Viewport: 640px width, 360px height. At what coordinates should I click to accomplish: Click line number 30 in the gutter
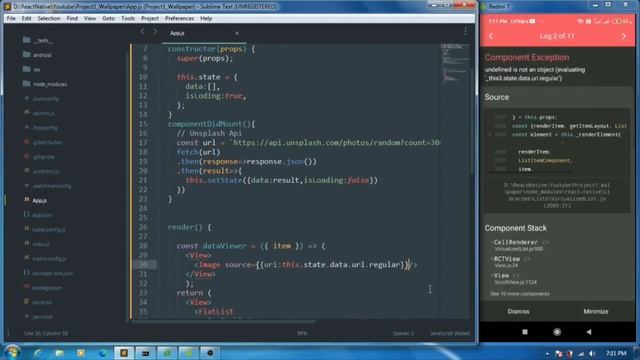point(143,264)
